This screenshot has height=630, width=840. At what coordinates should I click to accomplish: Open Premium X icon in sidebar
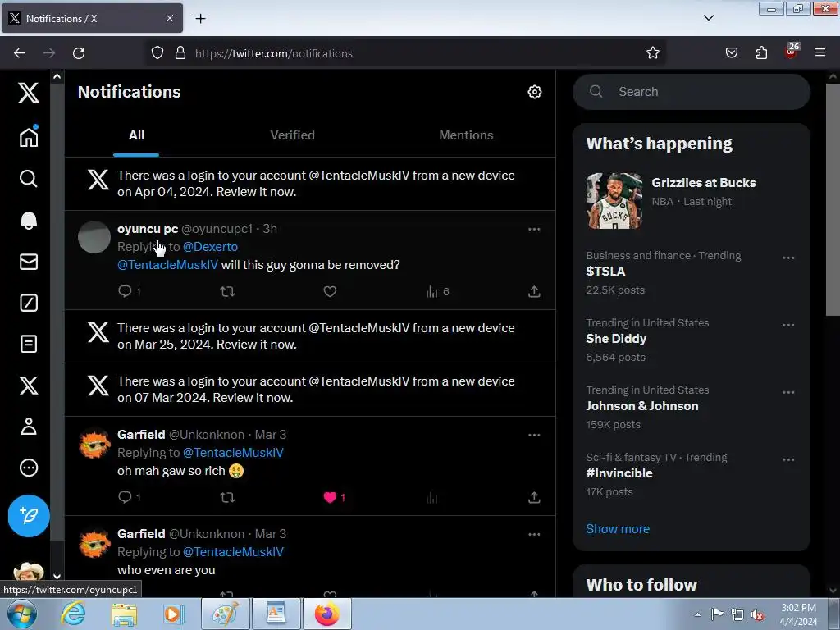pyautogui.click(x=29, y=386)
